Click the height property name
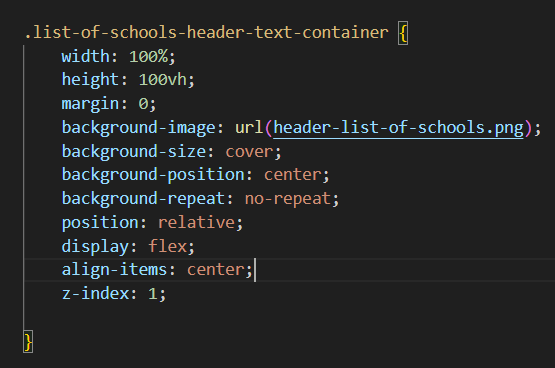555x368 pixels. [90, 80]
